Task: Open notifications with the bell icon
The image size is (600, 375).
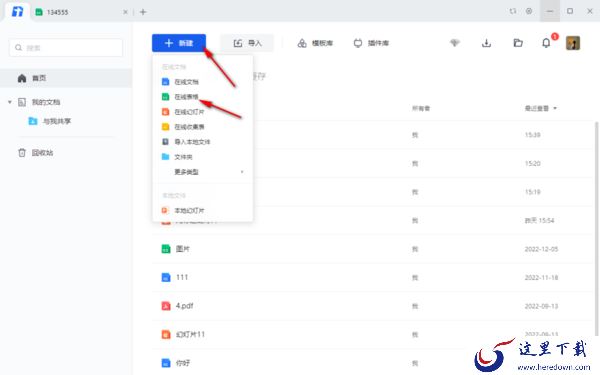Action: point(546,43)
